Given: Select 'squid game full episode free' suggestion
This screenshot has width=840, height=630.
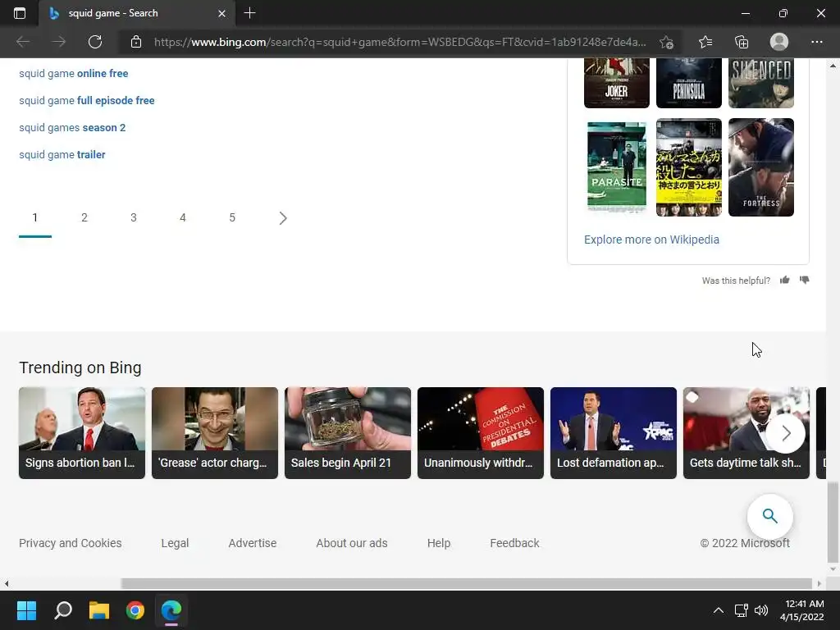Looking at the screenshot, I should click(x=87, y=100).
